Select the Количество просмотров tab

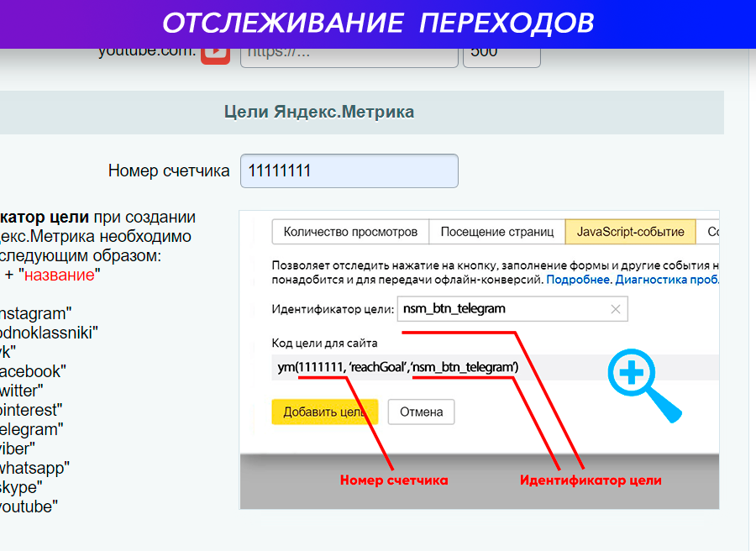coord(350,232)
